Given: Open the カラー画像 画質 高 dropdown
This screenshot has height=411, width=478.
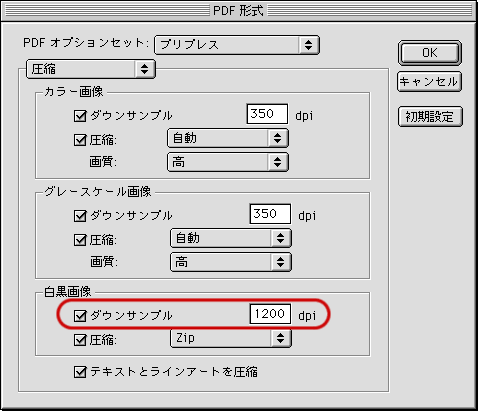Looking at the screenshot, I should (x=228, y=162).
